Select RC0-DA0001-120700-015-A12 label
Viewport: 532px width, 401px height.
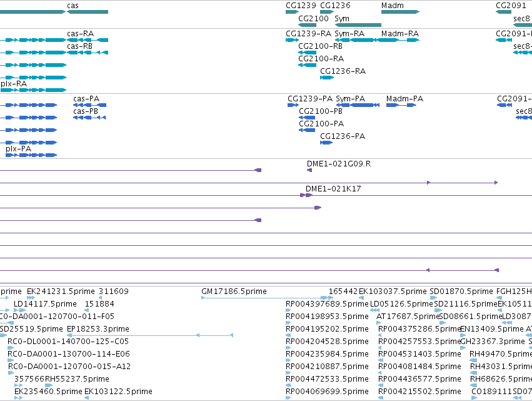point(69,367)
